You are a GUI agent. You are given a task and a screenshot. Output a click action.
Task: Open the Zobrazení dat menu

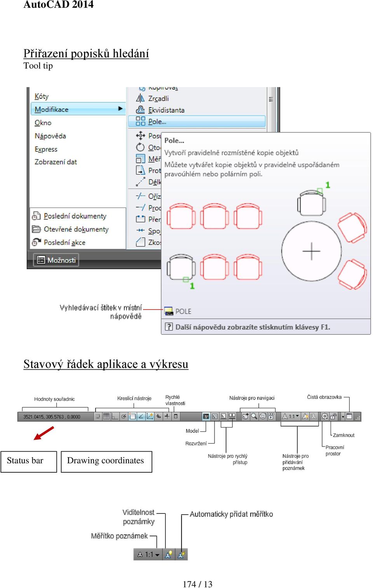[x=56, y=162]
